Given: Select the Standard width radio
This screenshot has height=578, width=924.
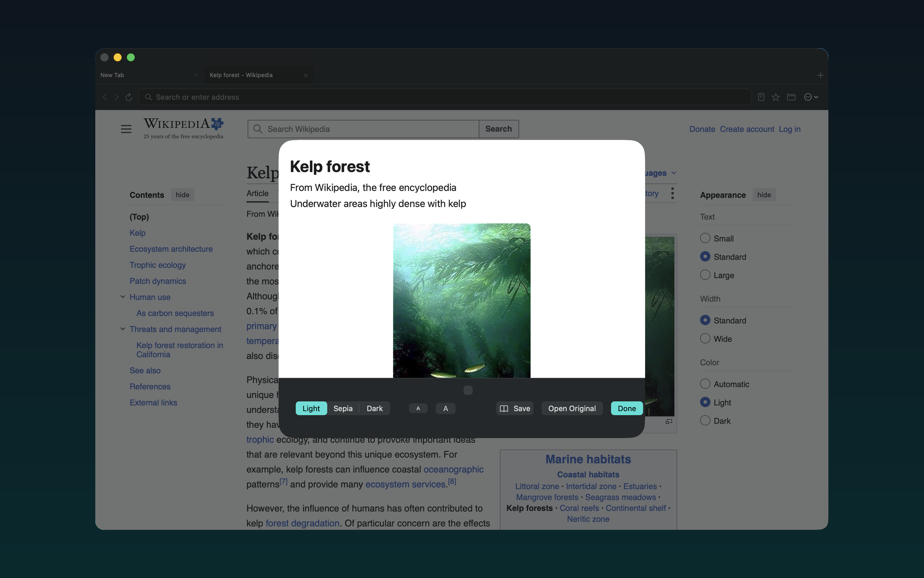Looking at the screenshot, I should pos(705,320).
